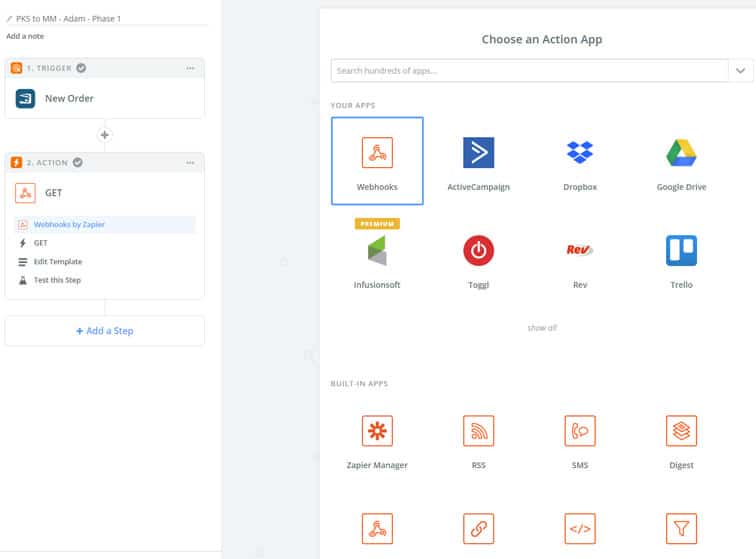
Task: Click the show all apps link
Action: click(542, 328)
